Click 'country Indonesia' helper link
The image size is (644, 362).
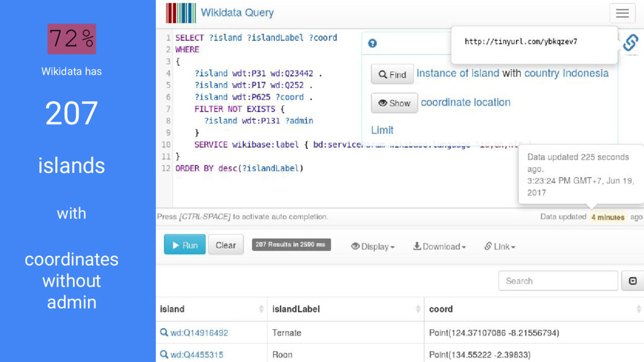[566, 73]
